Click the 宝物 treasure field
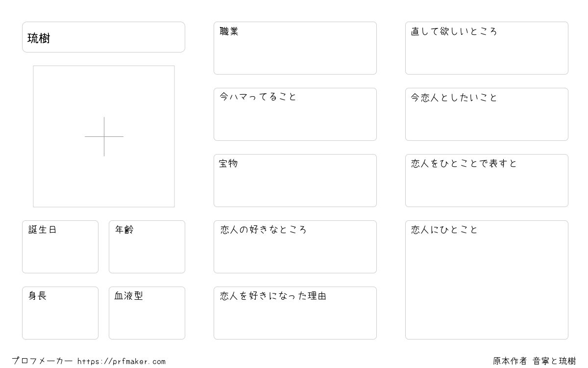 point(295,181)
